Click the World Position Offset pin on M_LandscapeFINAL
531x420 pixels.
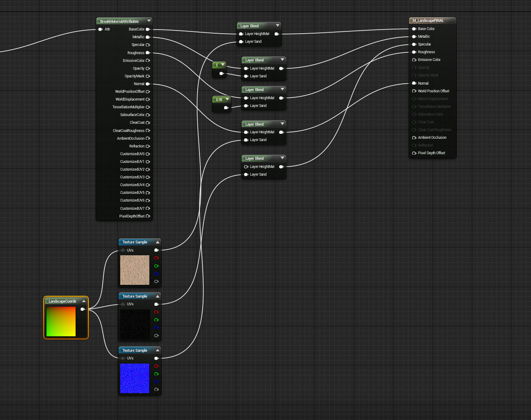click(414, 91)
